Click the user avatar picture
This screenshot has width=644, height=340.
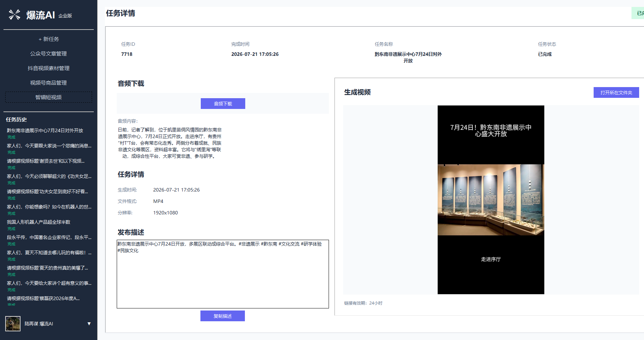pos(13,324)
